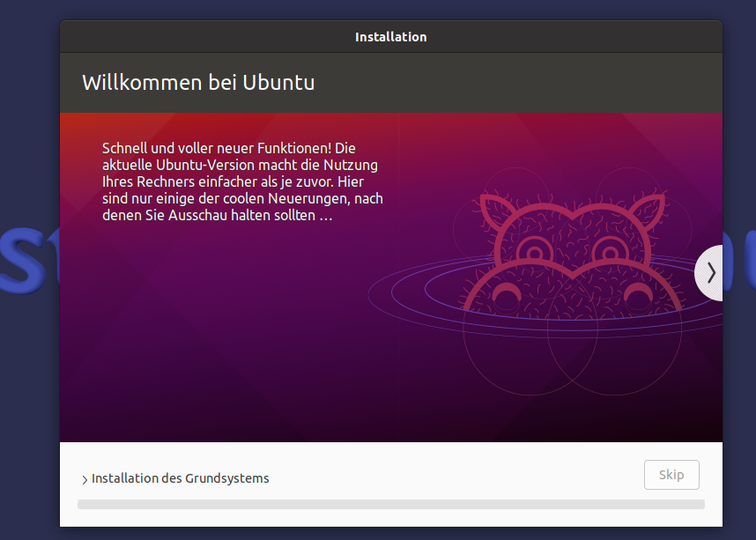Viewport: 756px width, 540px height.
Task: Click the Willkommen bei Ubuntu heading
Action: (x=198, y=83)
